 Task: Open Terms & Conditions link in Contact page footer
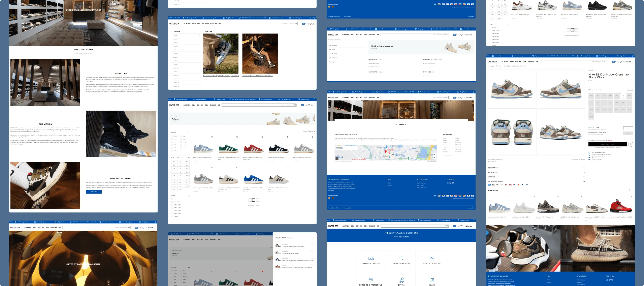334,208
